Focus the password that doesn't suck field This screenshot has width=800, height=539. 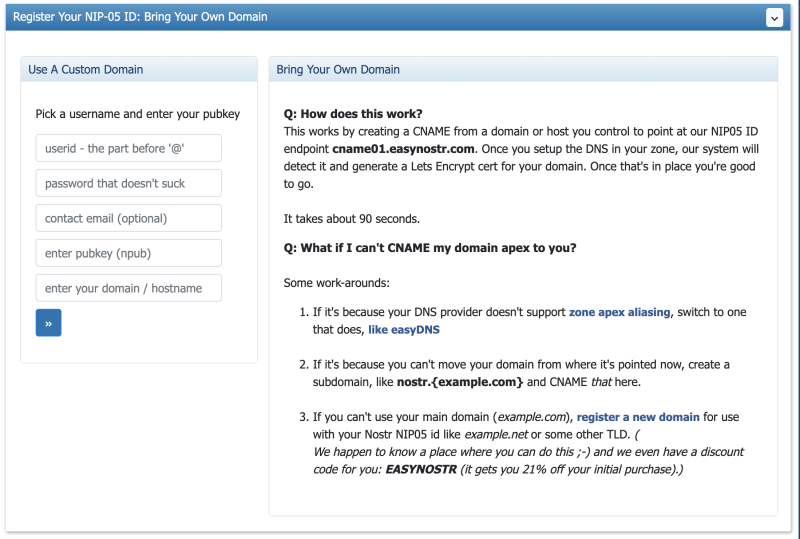129,183
